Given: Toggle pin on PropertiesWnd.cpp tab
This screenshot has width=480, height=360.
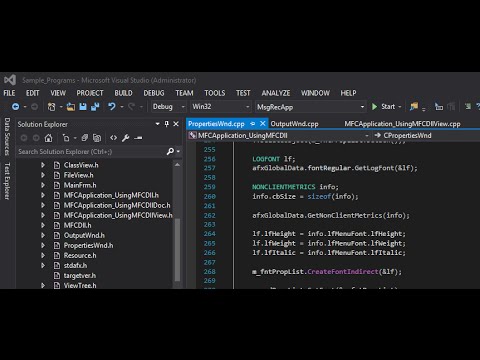Looking at the screenshot, I should pos(252,124).
